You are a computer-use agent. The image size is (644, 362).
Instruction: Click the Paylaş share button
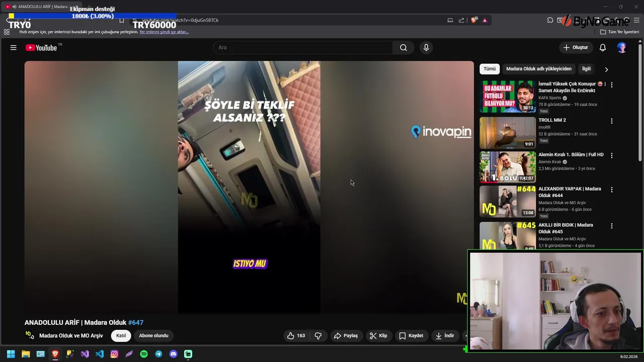[x=346, y=335]
